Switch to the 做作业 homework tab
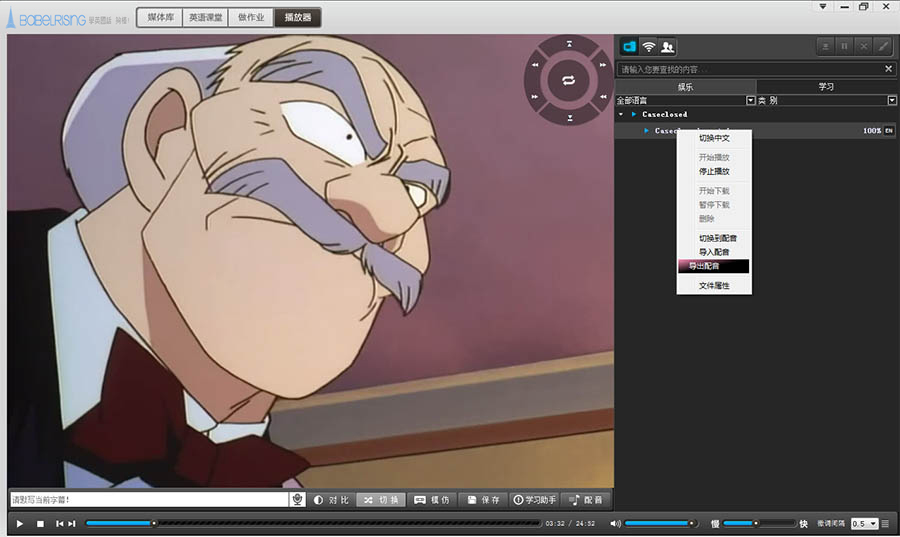The width and height of the screenshot is (900, 537). coord(251,17)
